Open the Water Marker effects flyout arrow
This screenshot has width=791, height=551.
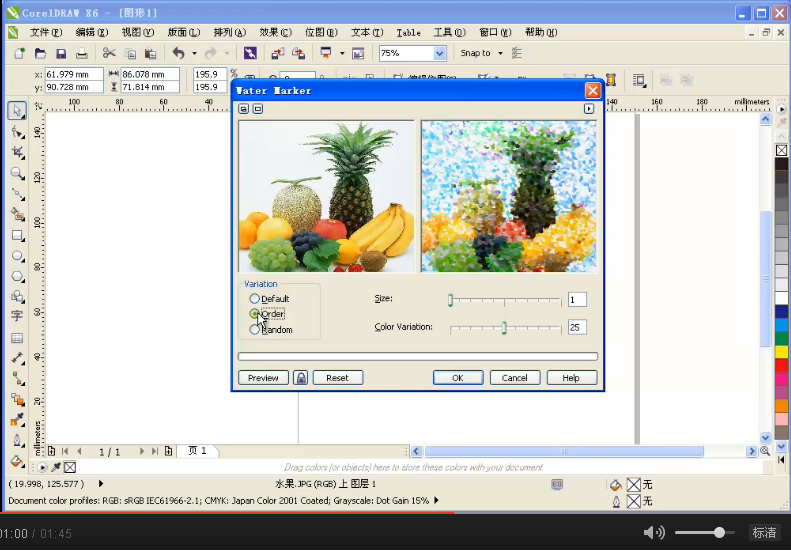tap(589, 109)
